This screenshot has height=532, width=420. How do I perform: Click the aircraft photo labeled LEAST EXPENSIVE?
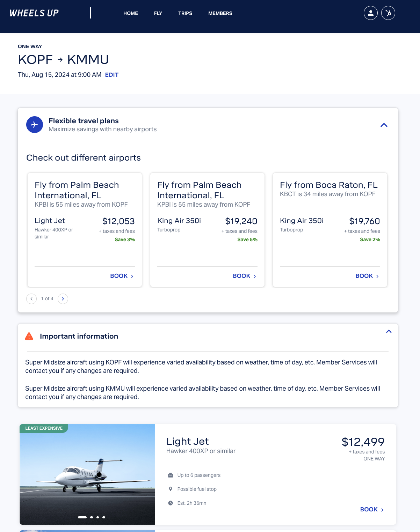click(x=87, y=474)
